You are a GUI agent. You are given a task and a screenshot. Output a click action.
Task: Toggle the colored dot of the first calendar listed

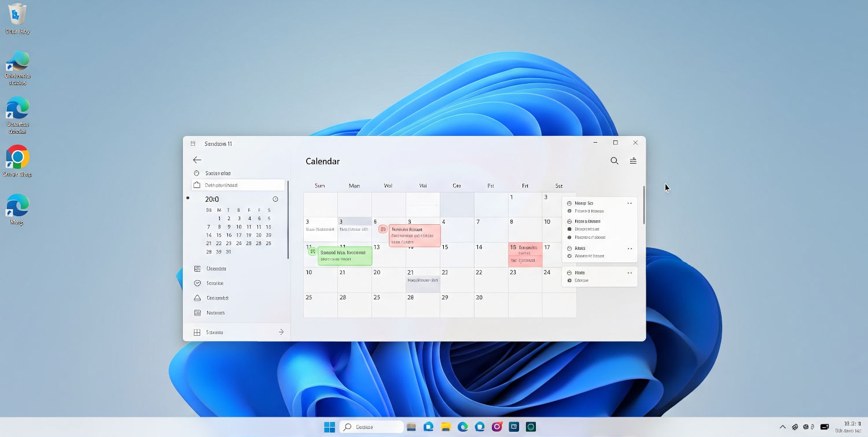tap(569, 211)
